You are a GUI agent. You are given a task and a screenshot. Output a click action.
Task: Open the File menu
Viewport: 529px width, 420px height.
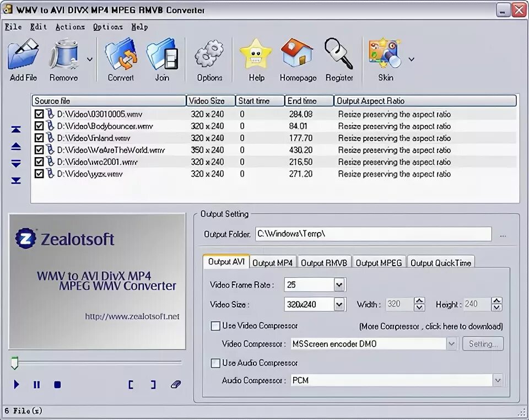pyautogui.click(x=13, y=26)
